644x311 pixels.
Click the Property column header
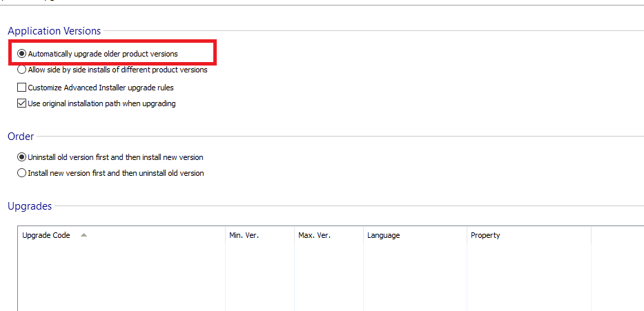[x=485, y=235]
